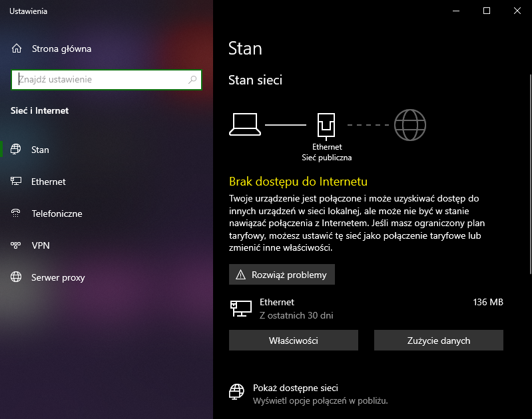Click the Ethernet port icon in diagram
The height and width of the screenshot is (419, 532).
click(x=326, y=126)
